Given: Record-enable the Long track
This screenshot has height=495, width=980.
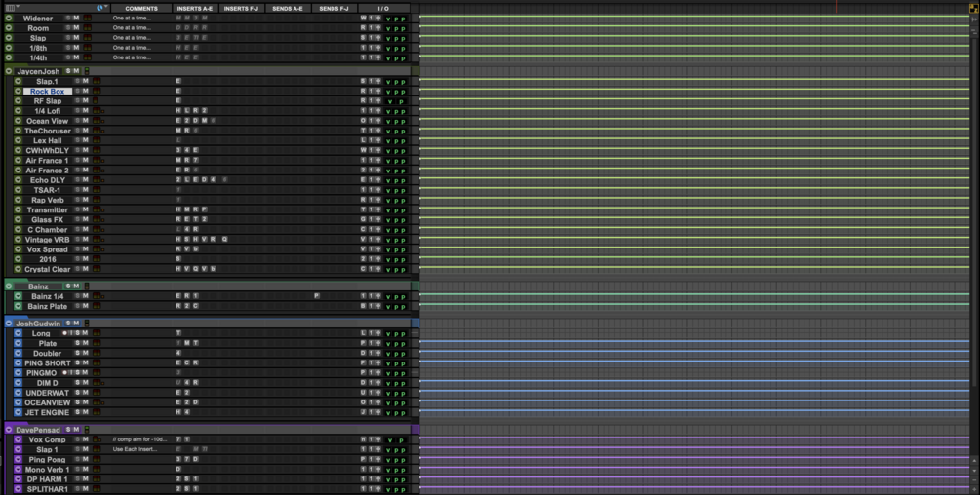Looking at the screenshot, I should click(64, 333).
